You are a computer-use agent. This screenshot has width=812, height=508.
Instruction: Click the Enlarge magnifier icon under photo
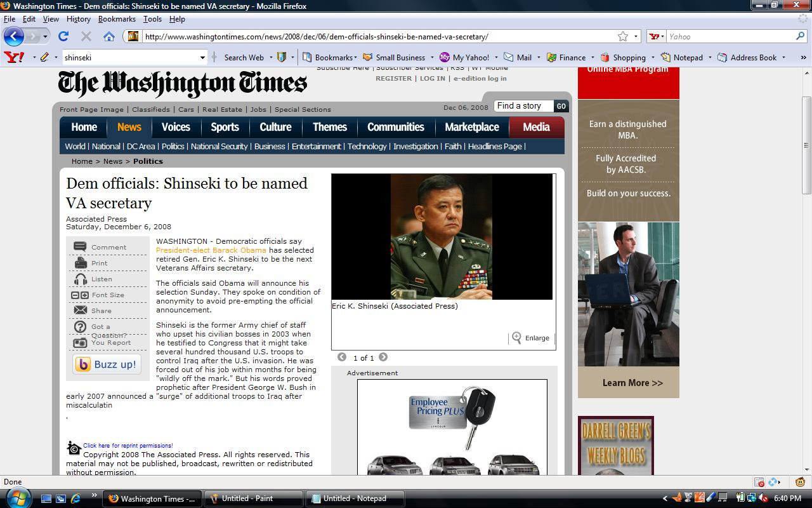pyautogui.click(x=517, y=338)
